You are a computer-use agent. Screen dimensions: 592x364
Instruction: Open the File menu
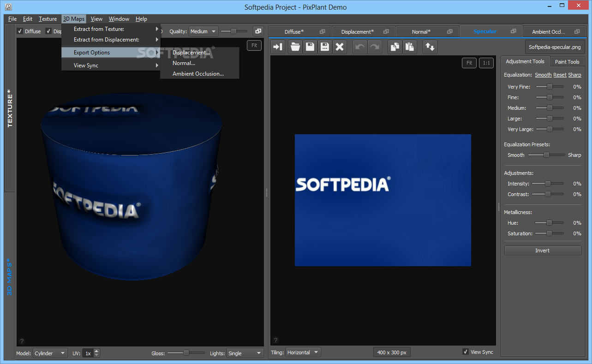pyautogui.click(x=12, y=19)
